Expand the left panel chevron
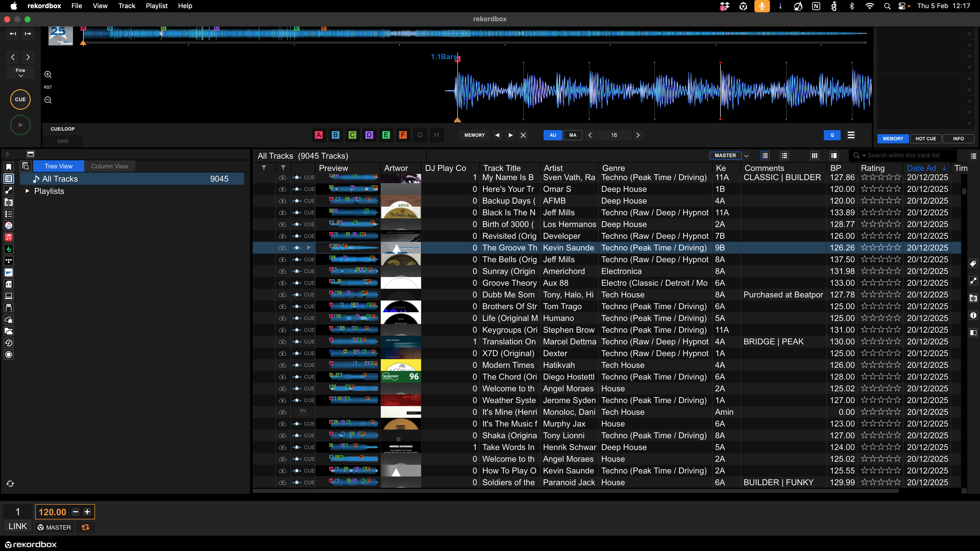Screen dimensions: 980x551 tap(7, 154)
